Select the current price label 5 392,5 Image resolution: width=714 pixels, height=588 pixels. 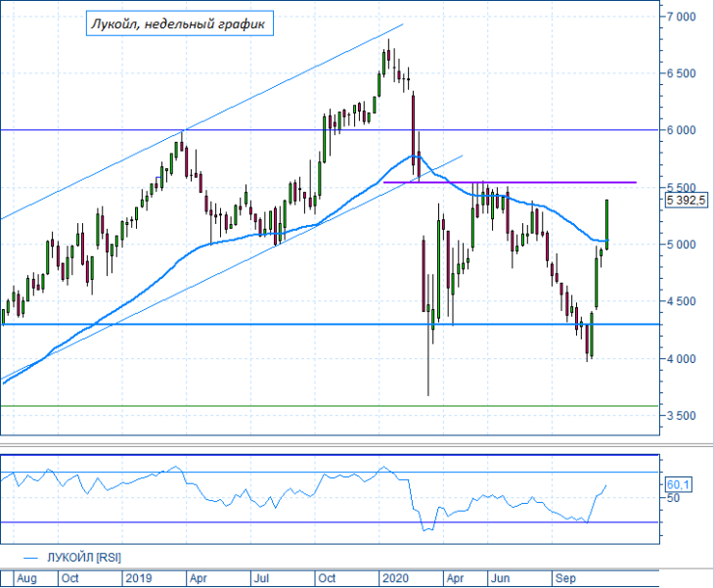click(687, 200)
